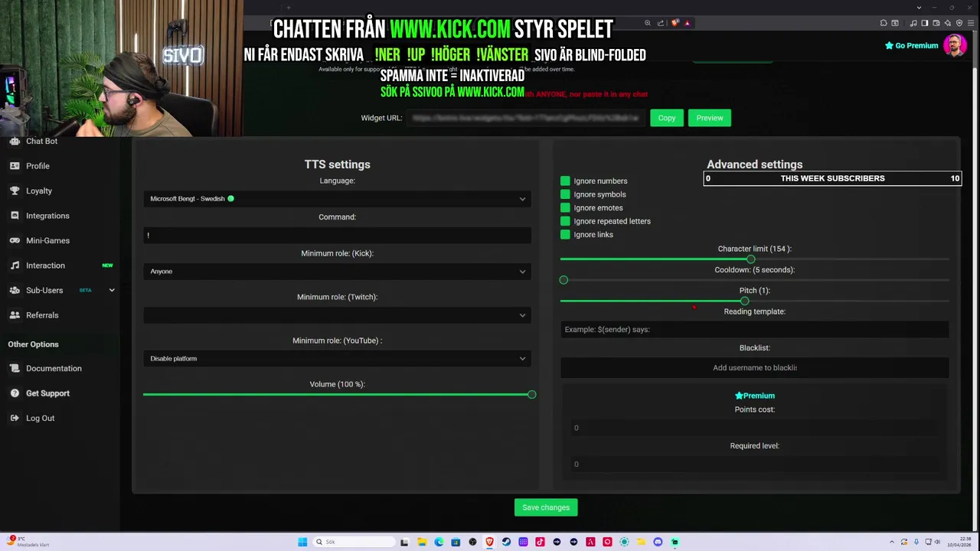Toggle the Ignore numbers checkbox
980x551 pixels.
[565, 181]
